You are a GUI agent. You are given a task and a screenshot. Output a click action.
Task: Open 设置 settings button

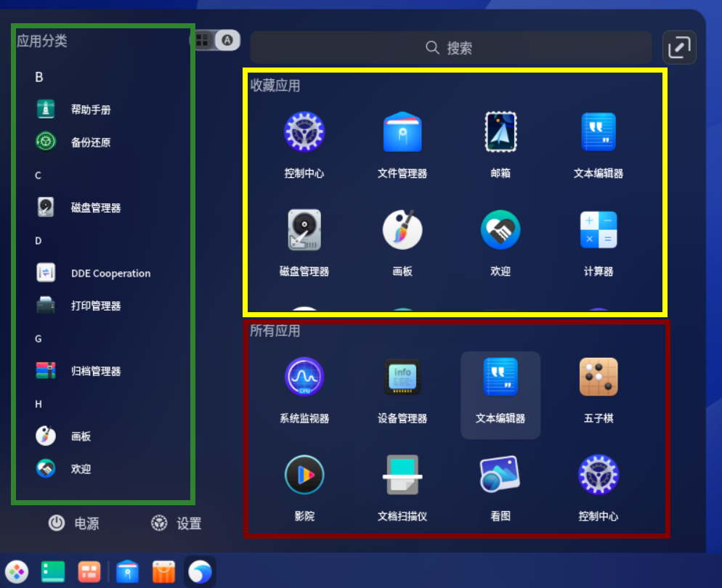coord(176,523)
